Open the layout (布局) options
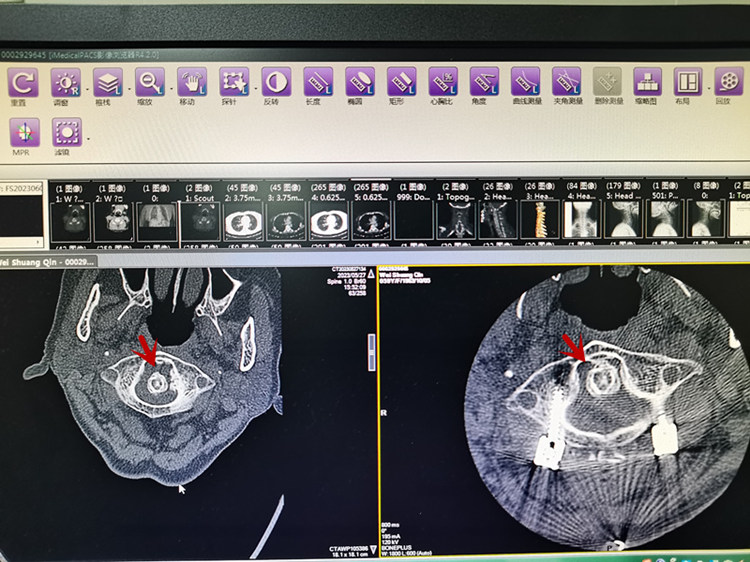This screenshot has width=750, height=562. (x=687, y=82)
